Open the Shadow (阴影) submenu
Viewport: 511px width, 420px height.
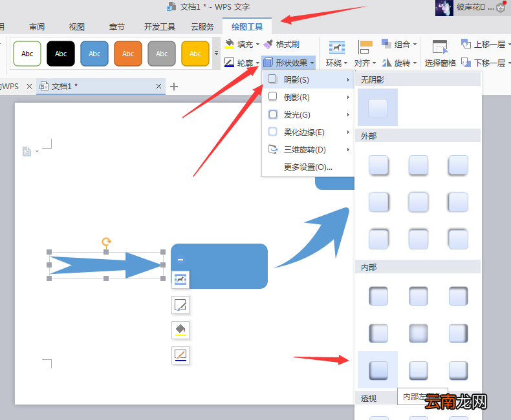(309, 79)
